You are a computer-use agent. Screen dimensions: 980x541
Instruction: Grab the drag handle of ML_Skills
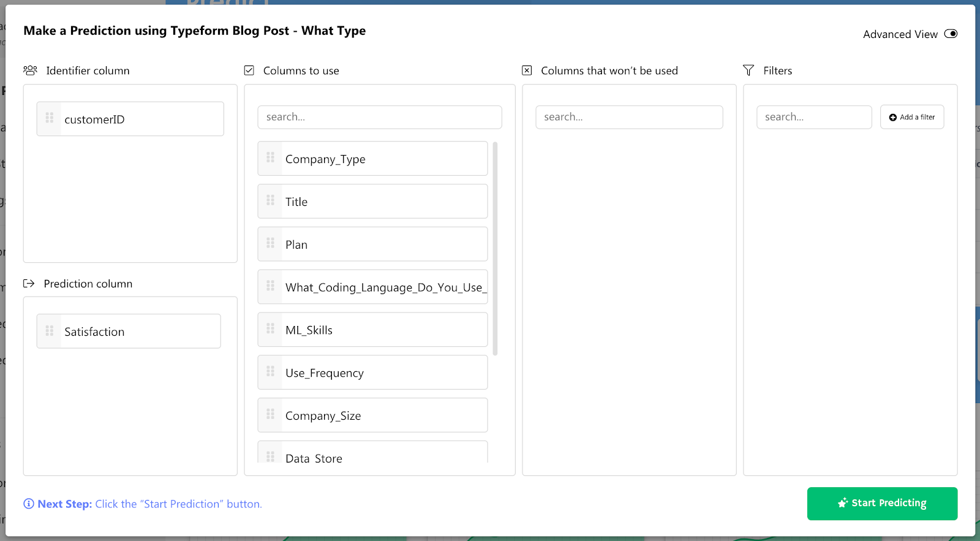tap(270, 329)
